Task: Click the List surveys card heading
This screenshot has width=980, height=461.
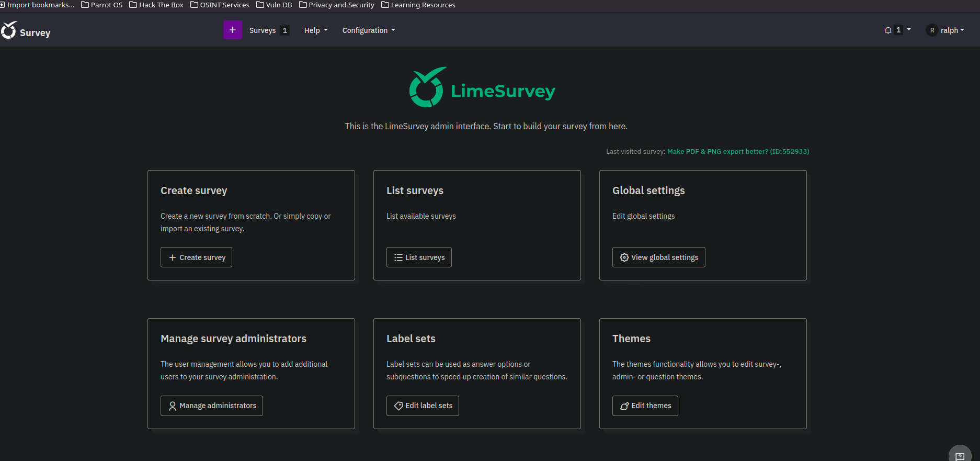Action: [415, 190]
